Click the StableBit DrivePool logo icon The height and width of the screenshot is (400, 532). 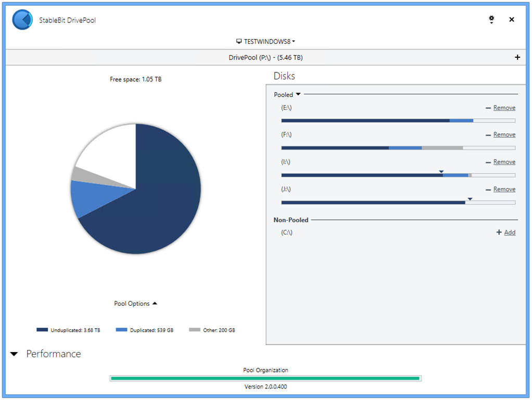point(22,20)
